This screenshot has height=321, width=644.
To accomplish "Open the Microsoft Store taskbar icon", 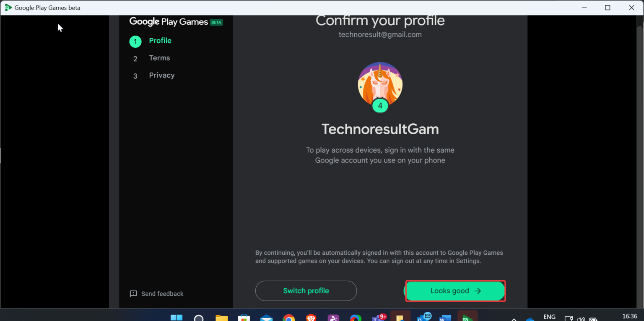I will click(x=244, y=317).
